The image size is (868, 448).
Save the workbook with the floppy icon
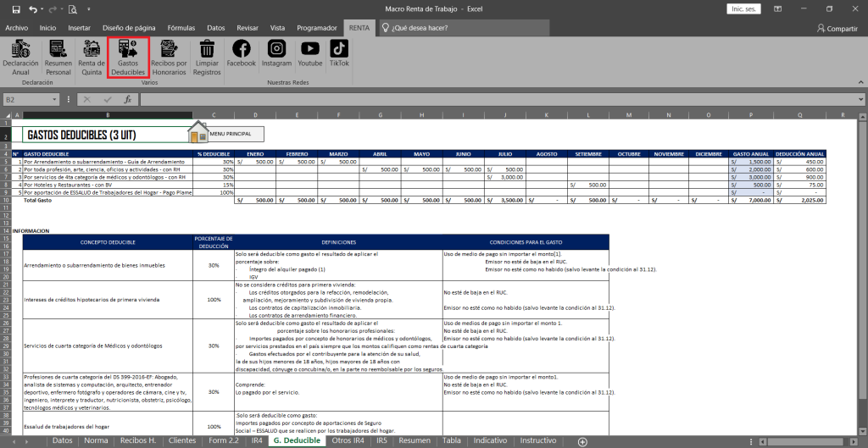tap(16, 9)
